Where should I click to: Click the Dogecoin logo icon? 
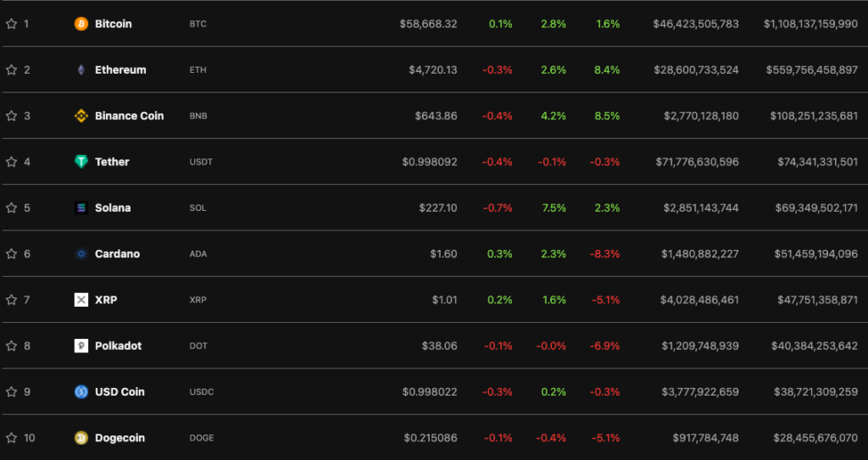coord(81,438)
